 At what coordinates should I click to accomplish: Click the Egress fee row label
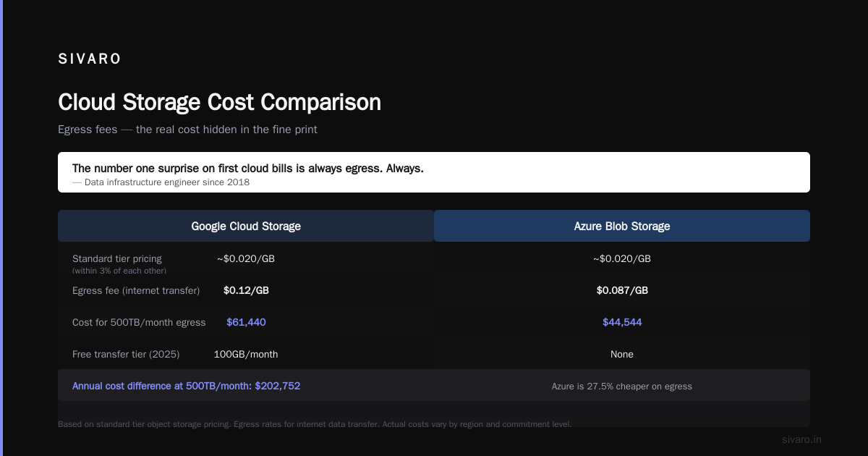pos(136,290)
